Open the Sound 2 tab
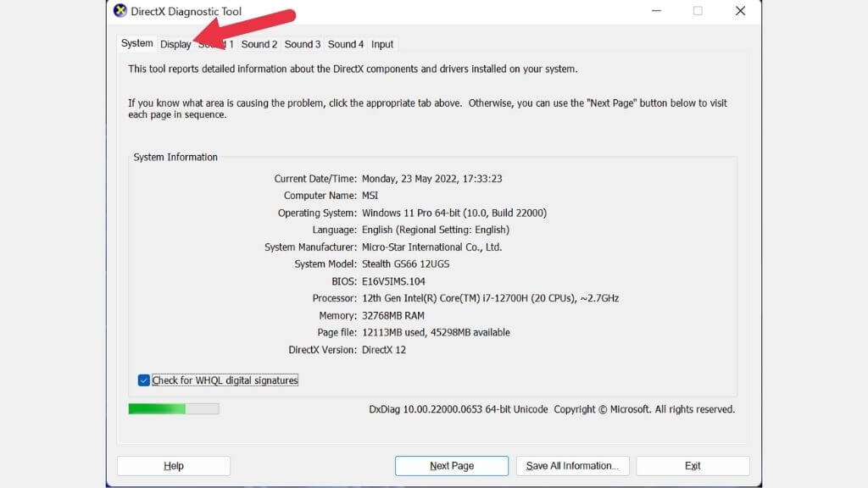Screen dimensions: 868x488 pos(259,44)
